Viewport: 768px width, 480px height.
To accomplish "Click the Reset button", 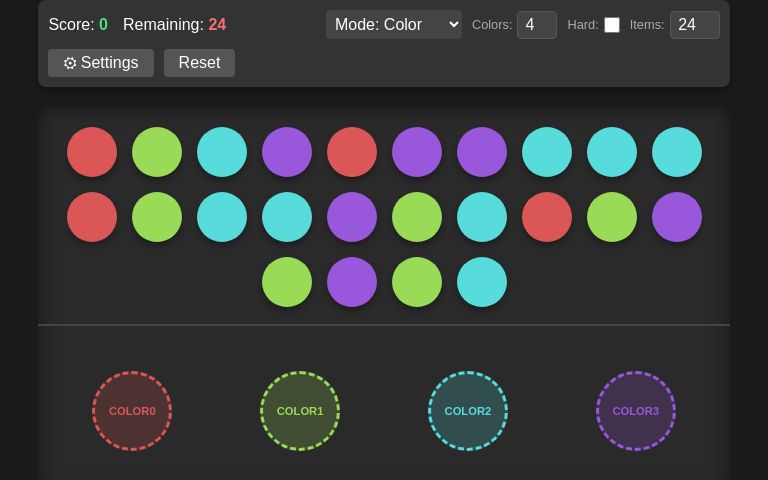I will click(x=199, y=63).
